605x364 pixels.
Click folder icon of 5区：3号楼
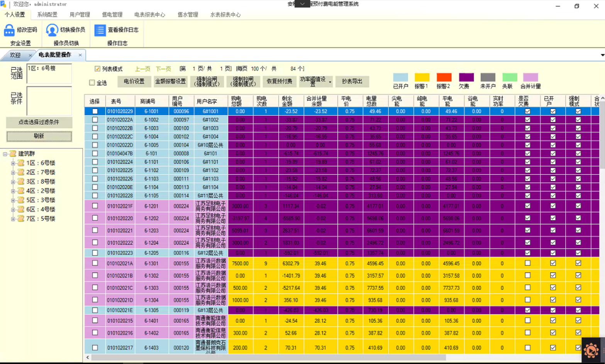pos(21,200)
